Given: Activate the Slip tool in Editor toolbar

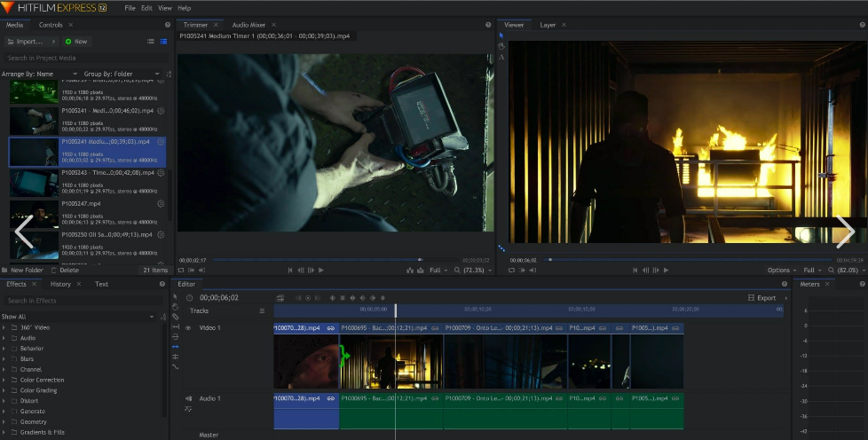Looking at the screenshot, I should 176,326.
